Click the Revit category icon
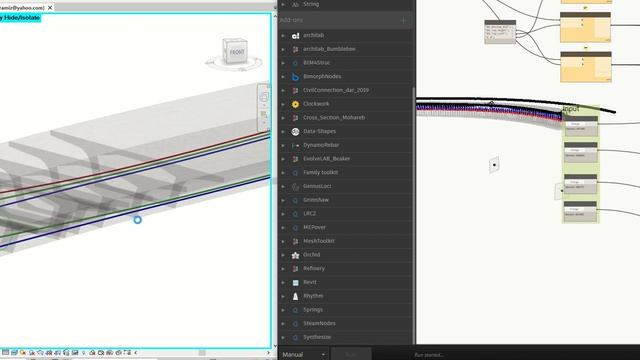Screen dimensions: 640x360 pyautogui.click(x=296, y=282)
